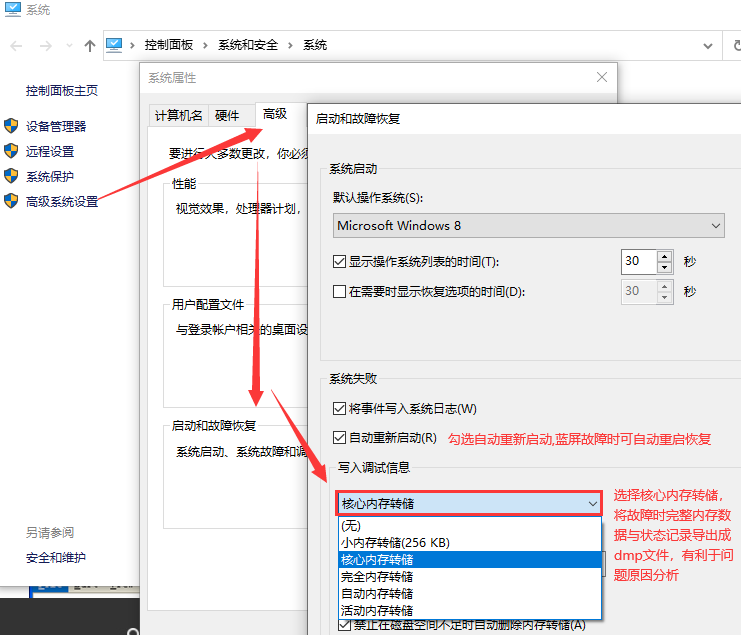Click the shield icon beside 高级系统设置
Screen dimensions: 741x635
(11, 201)
